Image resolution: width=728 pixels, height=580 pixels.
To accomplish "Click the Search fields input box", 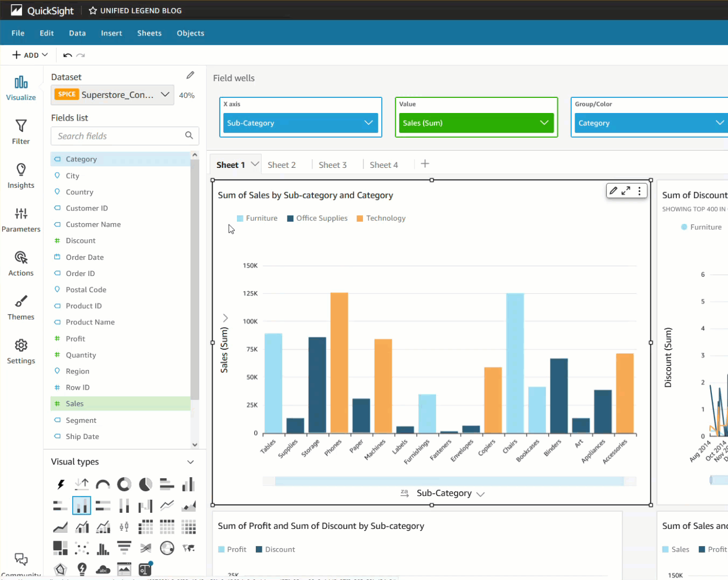I will tap(125, 136).
